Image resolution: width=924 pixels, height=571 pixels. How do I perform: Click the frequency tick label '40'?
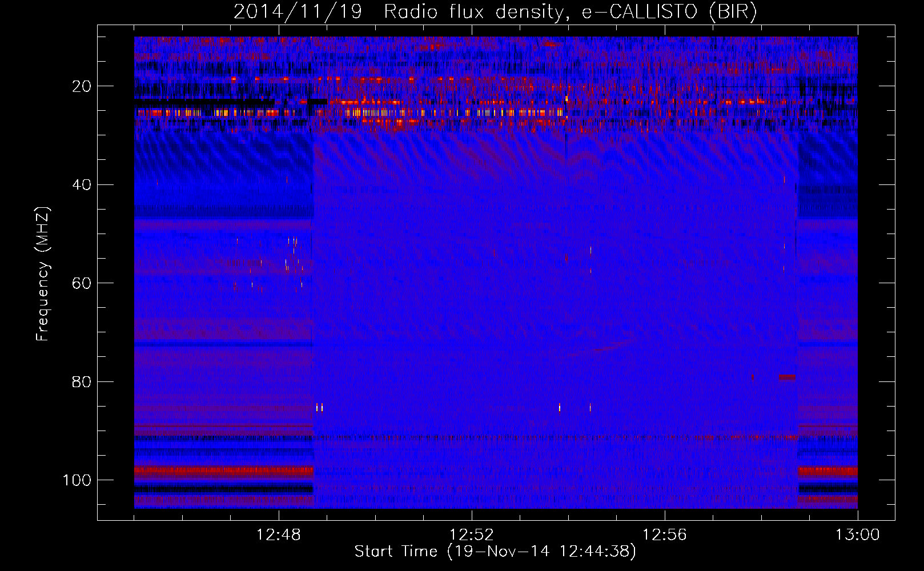click(82, 184)
